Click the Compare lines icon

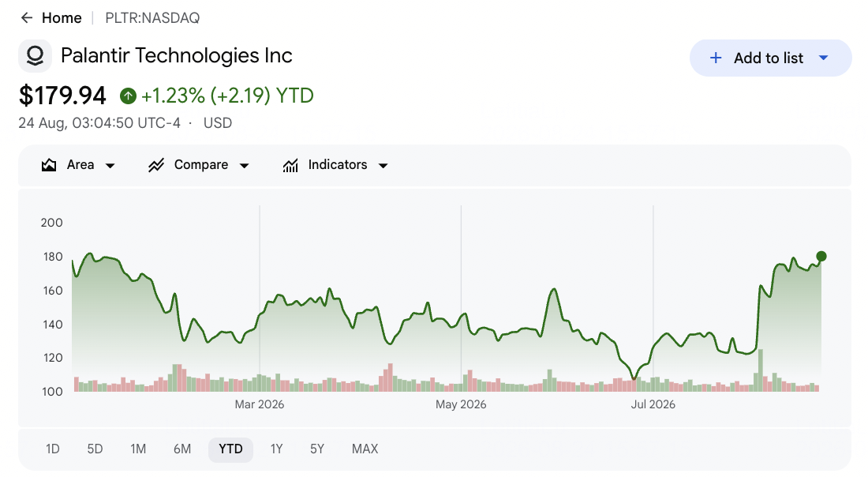pyautogui.click(x=156, y=165)
